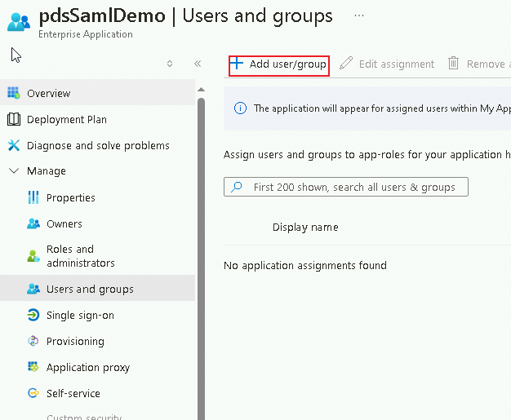Click Edit assignment label
Image resolution: width=511 pixels, height=420 pixels.
point(397,64)
